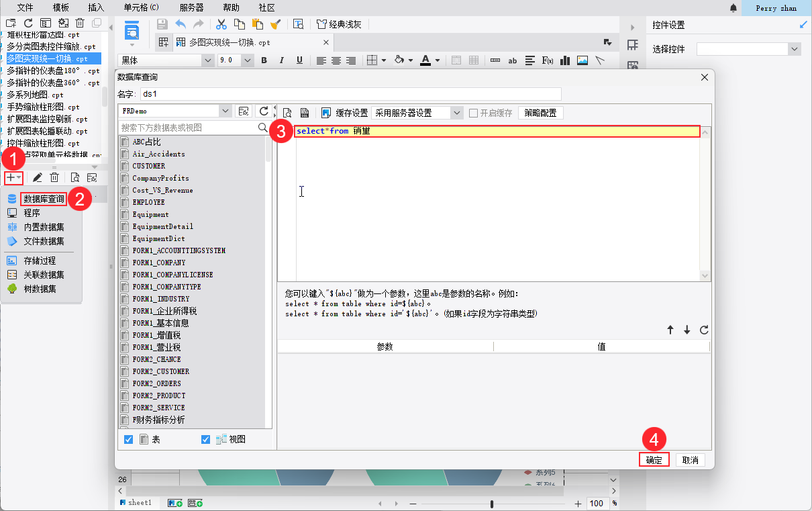The width and height of the screenshot is (812, 511).
Task: Click the zoom in plus button
Action: coord(578,504)
